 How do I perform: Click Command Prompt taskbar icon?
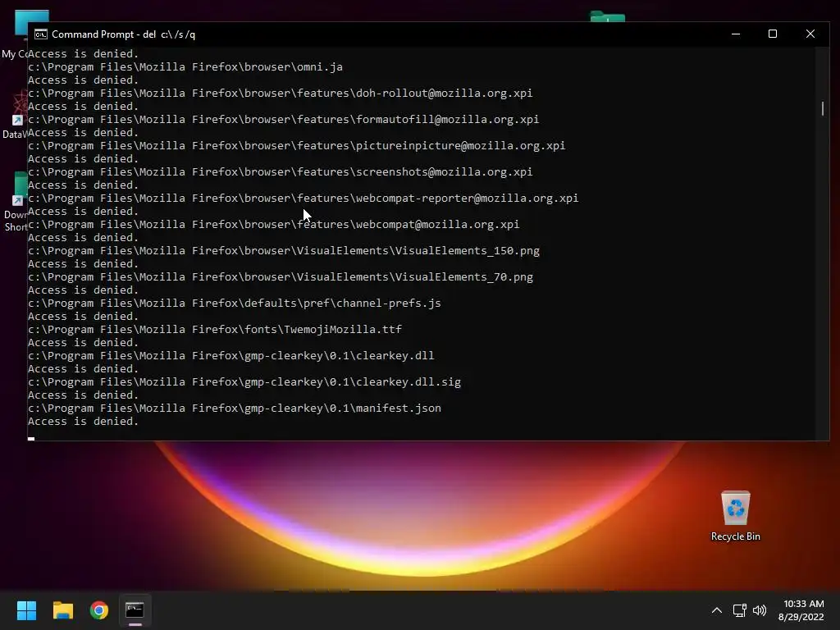pos(135,610)
